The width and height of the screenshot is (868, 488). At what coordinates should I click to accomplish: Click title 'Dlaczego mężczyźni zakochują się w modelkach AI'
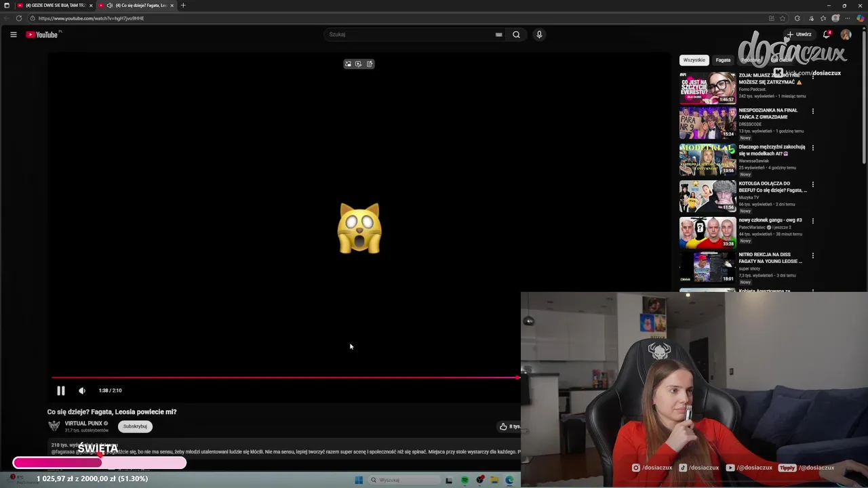coord(772,150)
